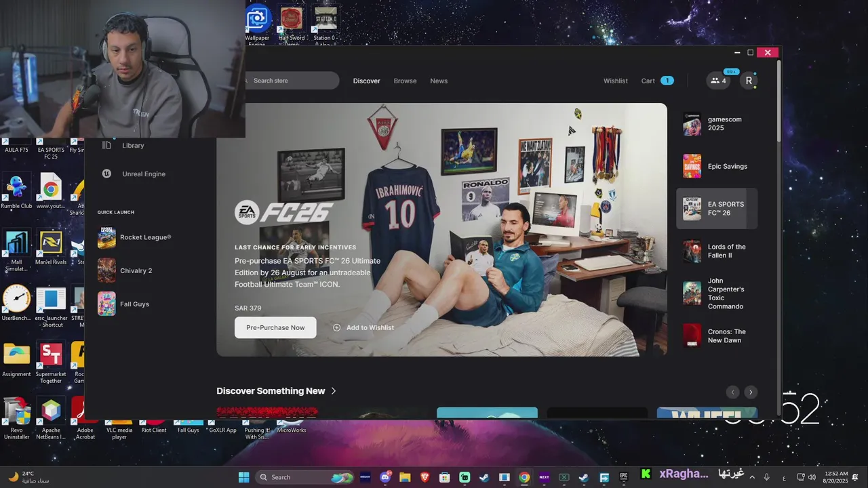Open Mall Simulator desktop shortcut
Viewport: 868px width, 488px height.
point(16,251)
